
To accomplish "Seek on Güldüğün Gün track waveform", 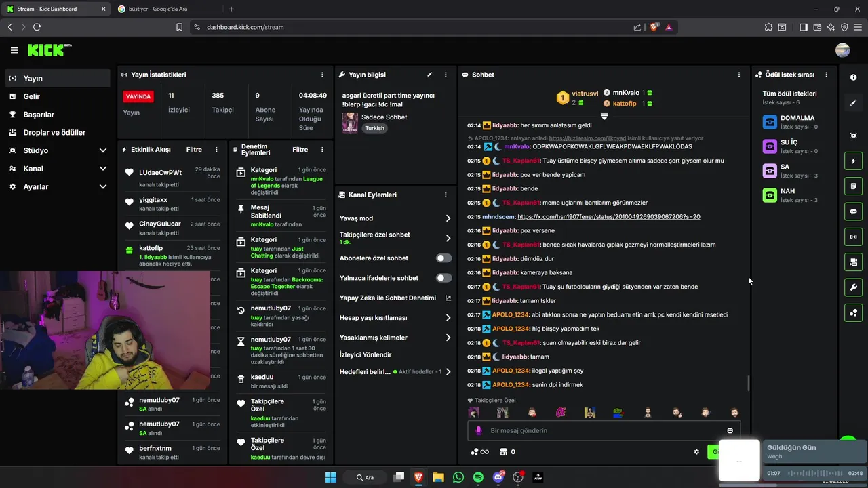I will [x=814, y=473].
